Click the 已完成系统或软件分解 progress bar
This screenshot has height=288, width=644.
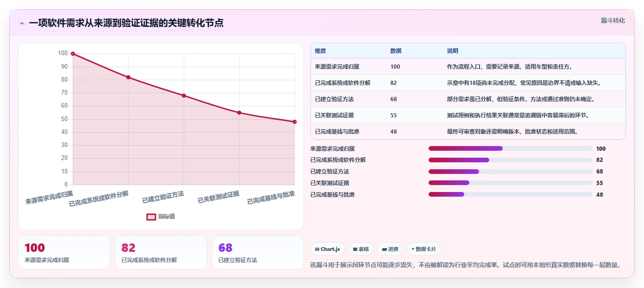point(511,160)
